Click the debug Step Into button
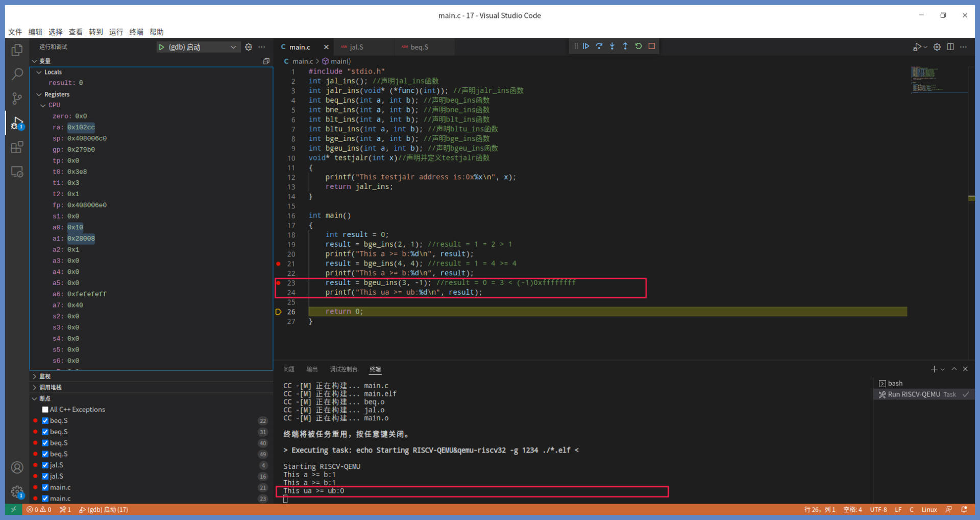The width and height of the screenshot is (980, 520). [612, 46]
